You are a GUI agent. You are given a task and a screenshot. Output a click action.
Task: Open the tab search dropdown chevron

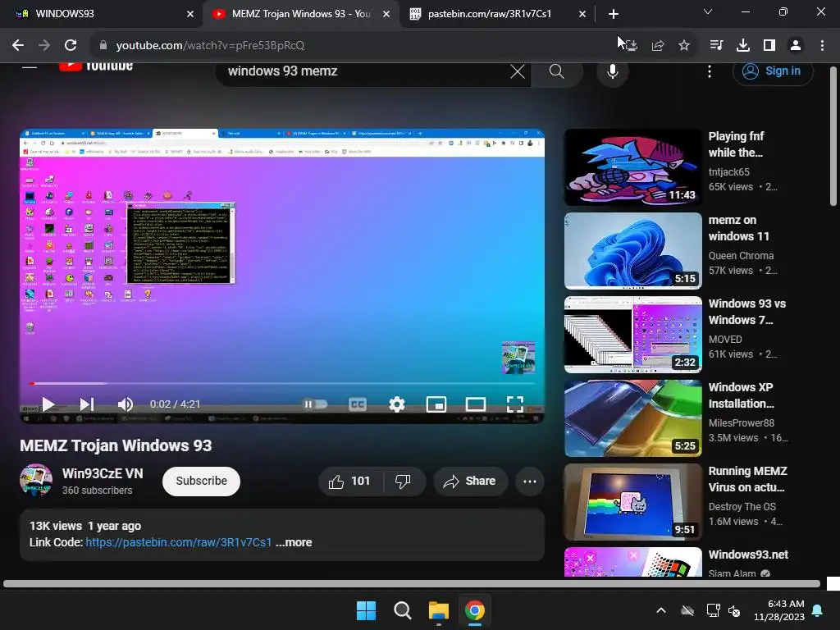coord(708,11)
